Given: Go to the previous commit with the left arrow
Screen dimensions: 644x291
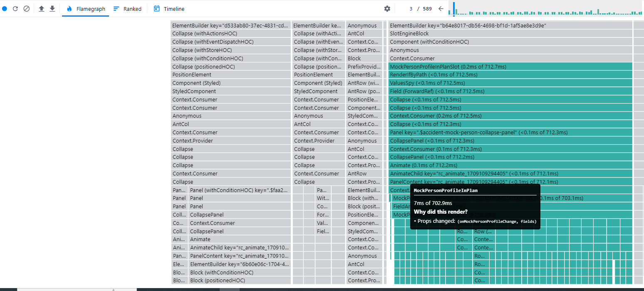Looking at the screenshot, I should pos(441,9).
